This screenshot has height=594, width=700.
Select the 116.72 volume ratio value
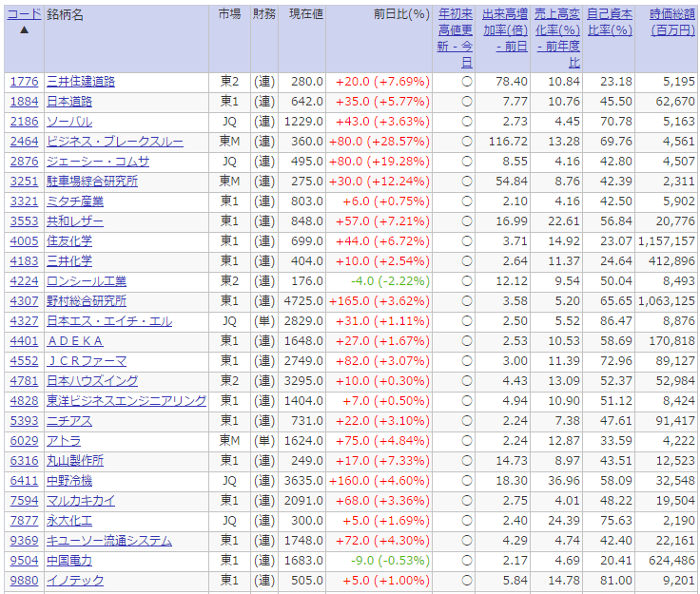(x=508, y=142)
